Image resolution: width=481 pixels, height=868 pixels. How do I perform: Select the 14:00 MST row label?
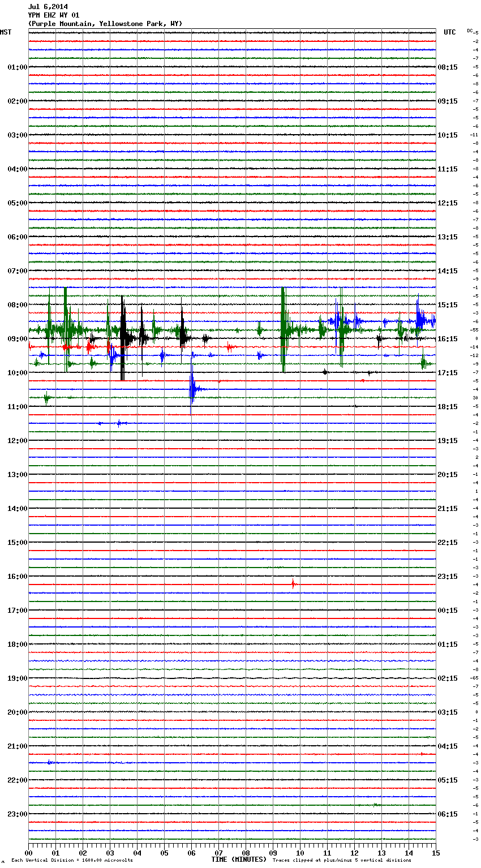(x=18, y=509)
